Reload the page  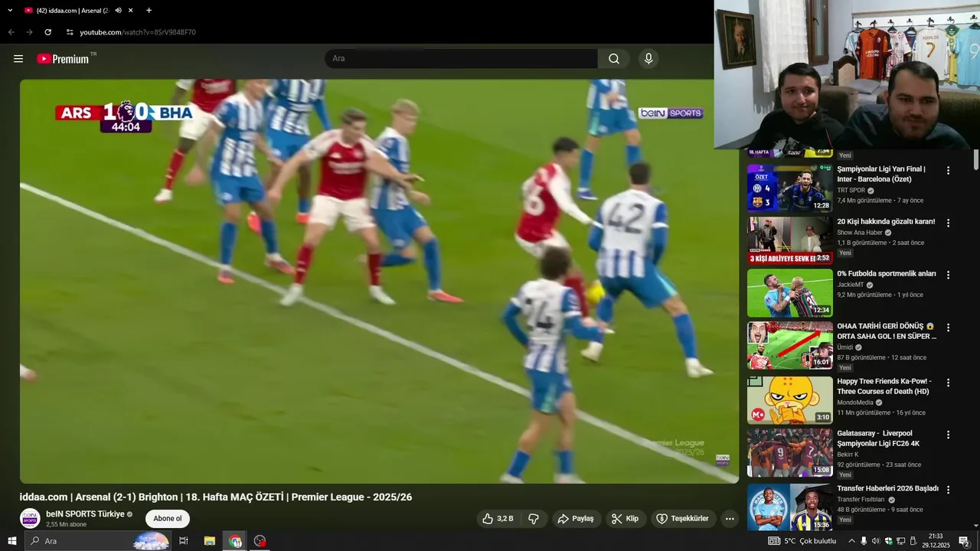click(x=47, y=32)
